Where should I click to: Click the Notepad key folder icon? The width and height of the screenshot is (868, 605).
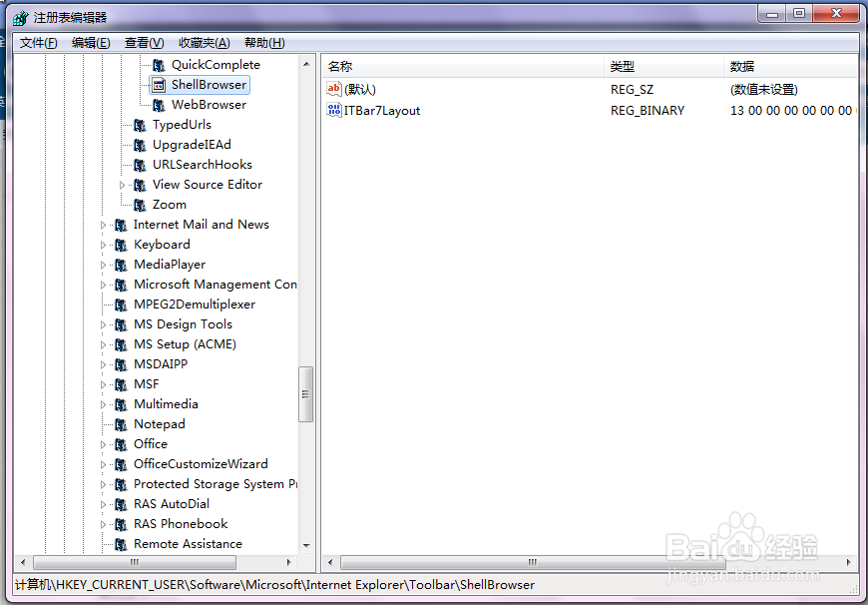pyautogui.click(x=122, y=424)
